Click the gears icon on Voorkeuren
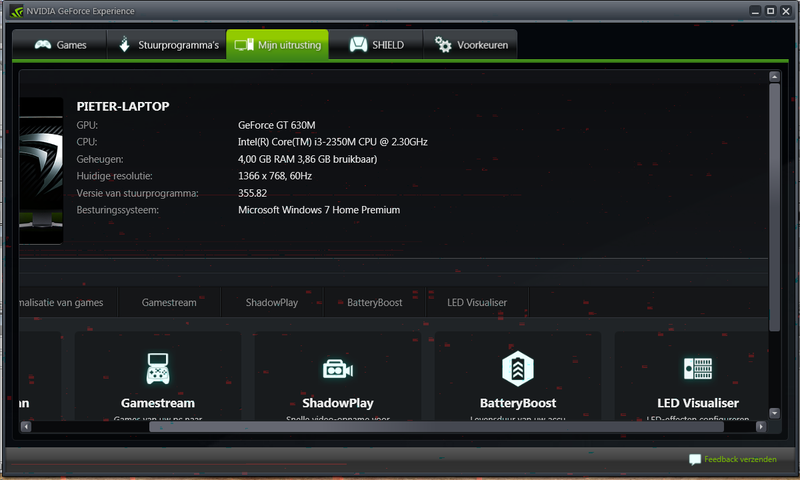Screen dimensions: 800x480 point(443,45)
